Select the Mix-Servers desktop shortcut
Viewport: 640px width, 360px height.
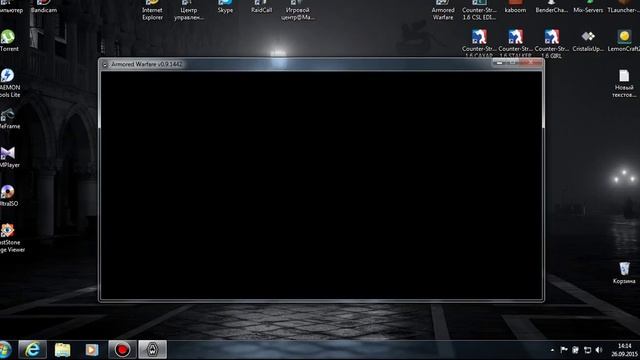pyautogui.click(x=588, y=7)
